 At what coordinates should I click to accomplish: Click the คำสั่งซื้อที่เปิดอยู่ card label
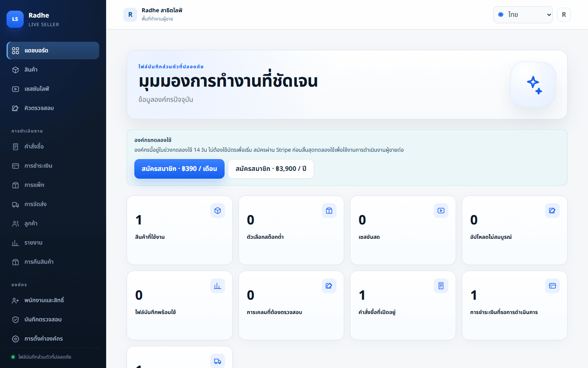(377, 312)
